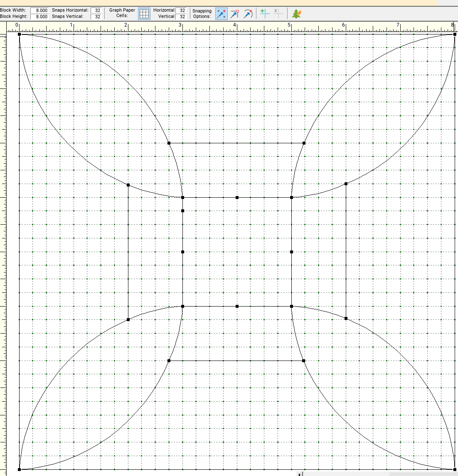Toggle snap to grid points option
Image resolution: width=458 pixels, height=476 pixels.
pyautogui.click(x=222, y=14)
